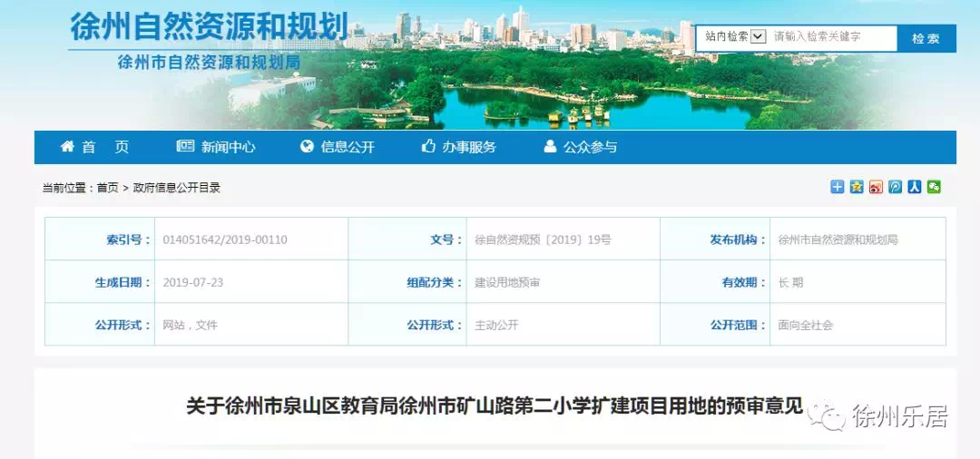Viewport: 980px width, 459px height.
Task: Click the 组配分类 label cell
Action: point(407,282)
